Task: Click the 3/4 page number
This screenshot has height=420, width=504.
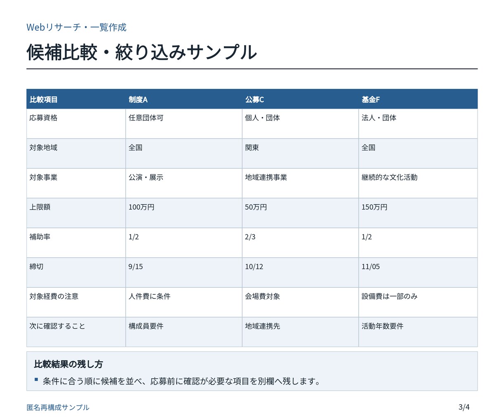Action: tap(464, 407)
